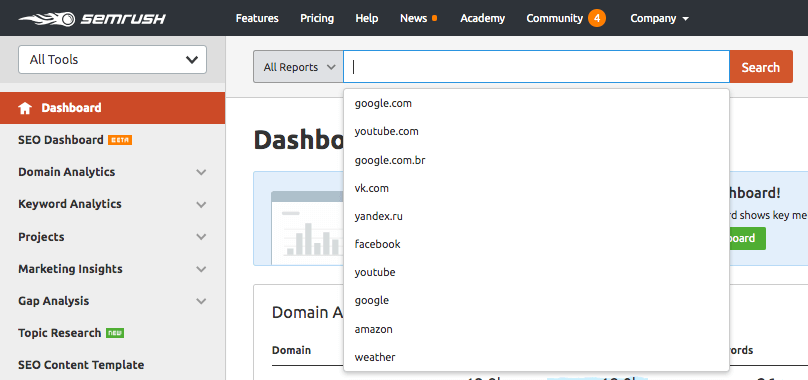The height and width of the screenshot is (380, 808).
Task: Click the dashboard chart thumbnail illustration
Action: click(307, 228)
